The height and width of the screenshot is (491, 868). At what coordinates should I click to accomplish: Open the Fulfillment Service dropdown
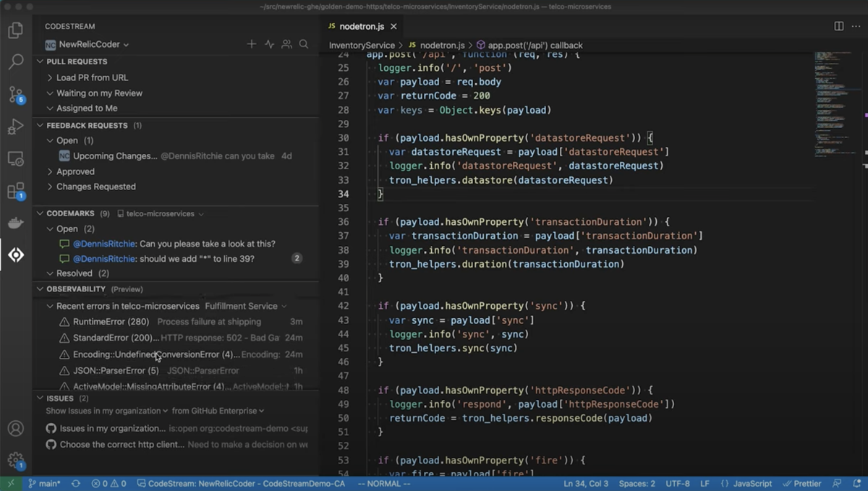(246, 306)
